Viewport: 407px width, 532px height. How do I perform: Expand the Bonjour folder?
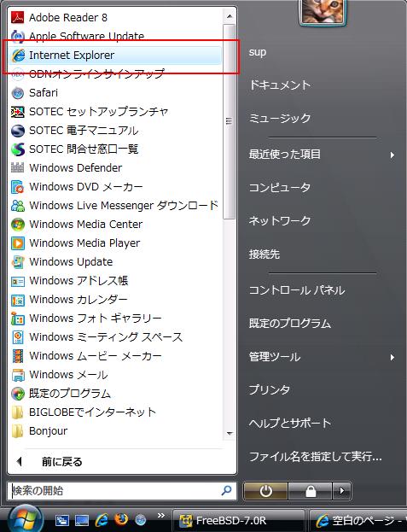[17, 431]
